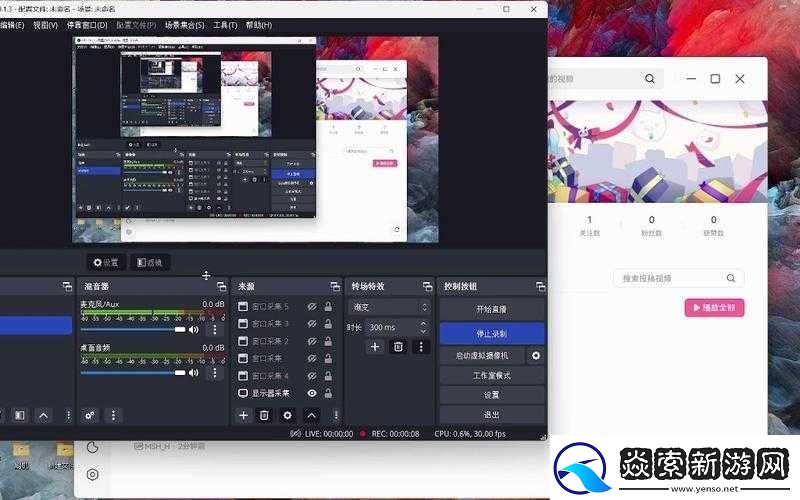Open advanced audio properties gears icon
This screenshot has height=500, width=800.
click(90, 415)
